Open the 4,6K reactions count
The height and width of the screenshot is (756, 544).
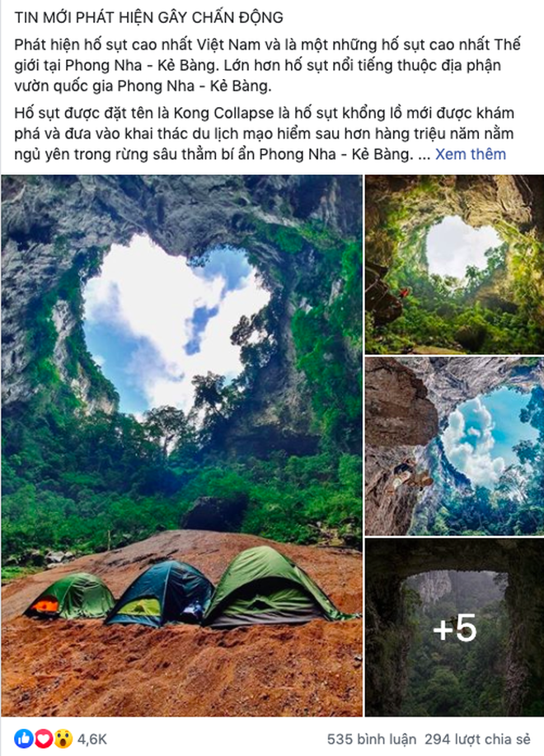click(x=91, y=740)
